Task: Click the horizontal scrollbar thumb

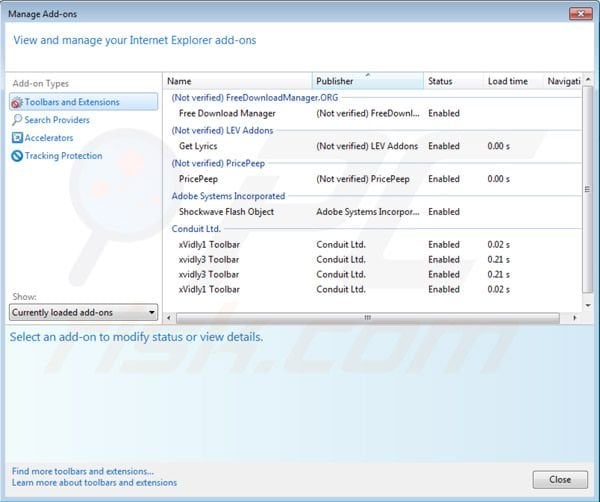Action: (368, 318)
